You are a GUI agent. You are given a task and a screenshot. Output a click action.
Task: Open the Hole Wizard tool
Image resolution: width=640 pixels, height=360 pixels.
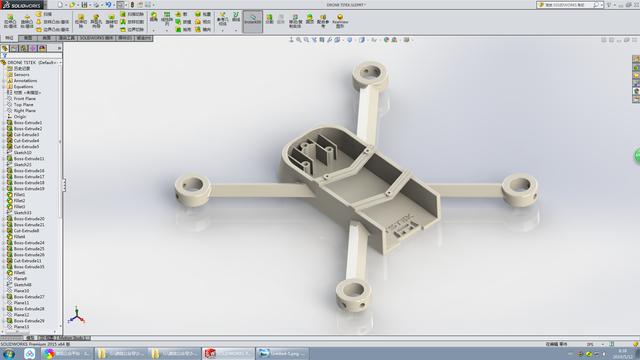click(x=96, y=21)
